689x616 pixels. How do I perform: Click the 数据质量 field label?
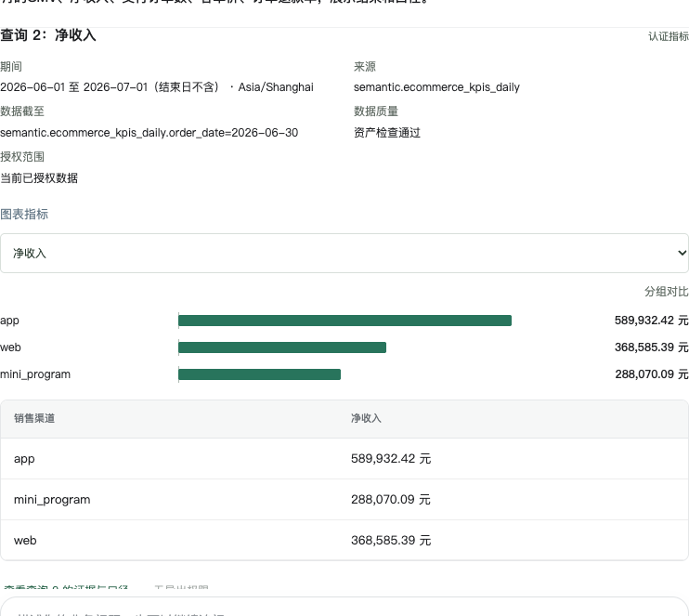[x=376, y=111]
